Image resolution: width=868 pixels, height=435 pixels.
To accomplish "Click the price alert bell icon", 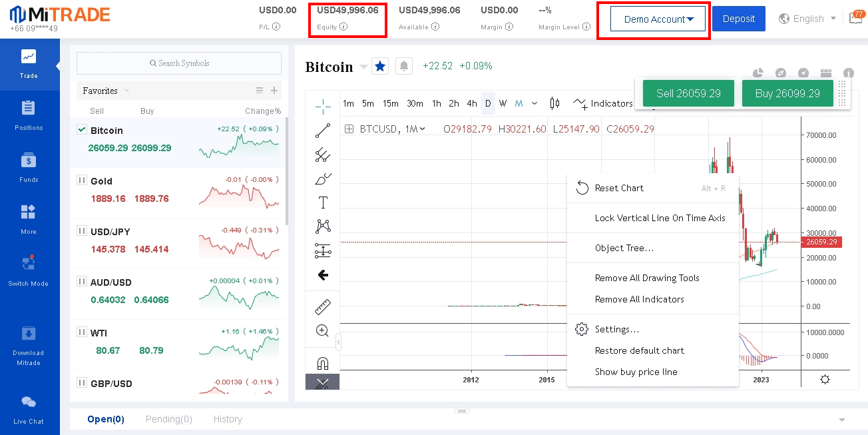I will click(403, 66).
